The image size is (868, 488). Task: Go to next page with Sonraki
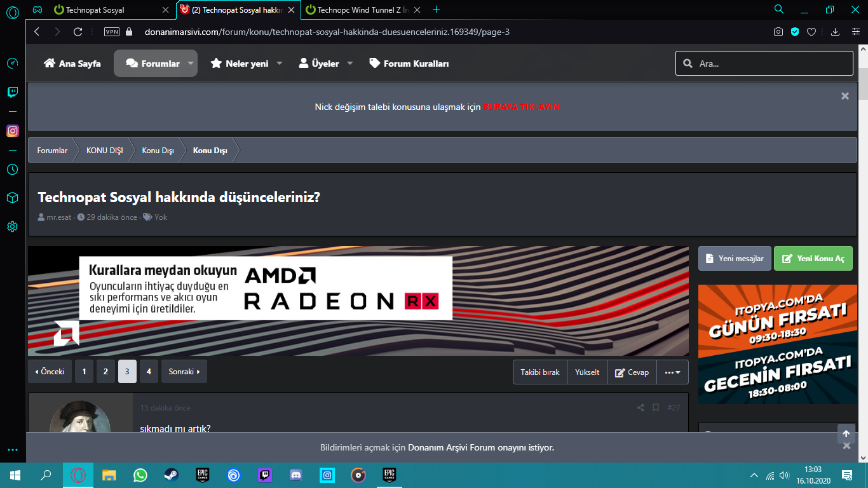click(x=184, y=372)
